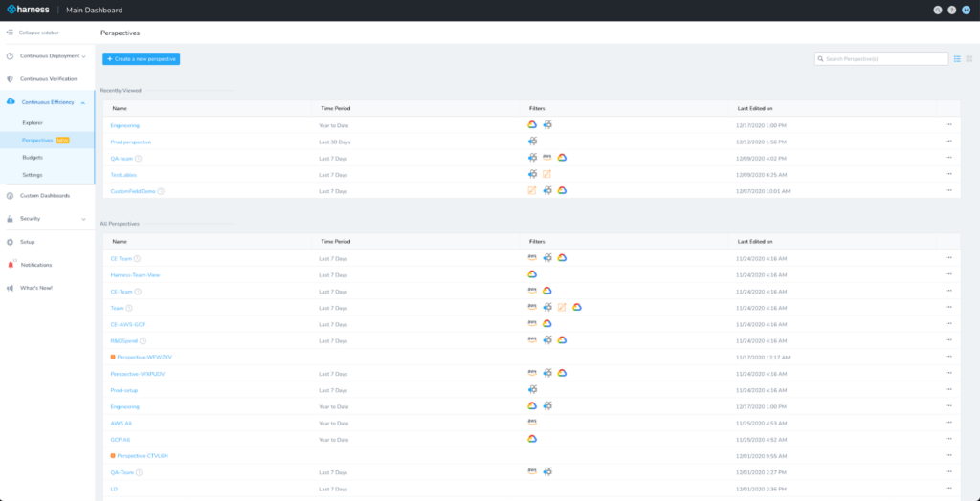Open the Perspective-CTVL6H link
Viewport: 980px width, 501px height.
click(143, 456)
